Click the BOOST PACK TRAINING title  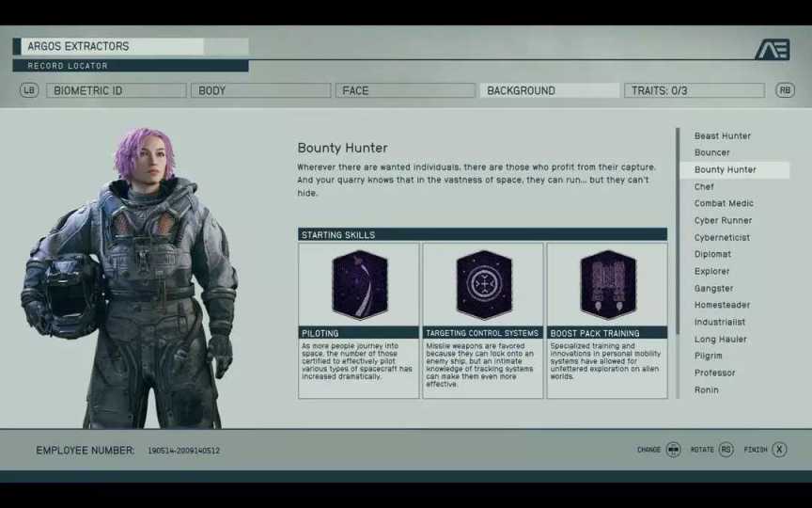click(595, 333)
